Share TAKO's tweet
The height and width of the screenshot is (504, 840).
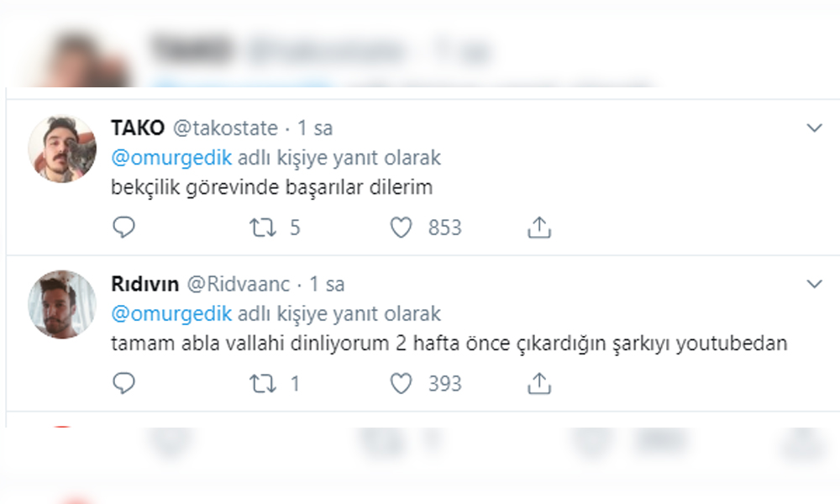tap(538, 227)
